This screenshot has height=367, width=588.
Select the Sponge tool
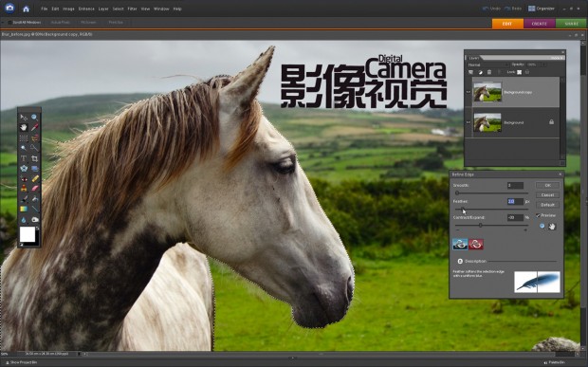tap(35, 220)
